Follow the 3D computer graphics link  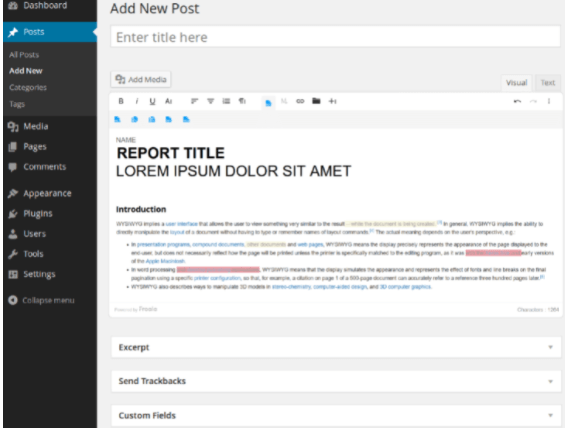coord(405,287)
